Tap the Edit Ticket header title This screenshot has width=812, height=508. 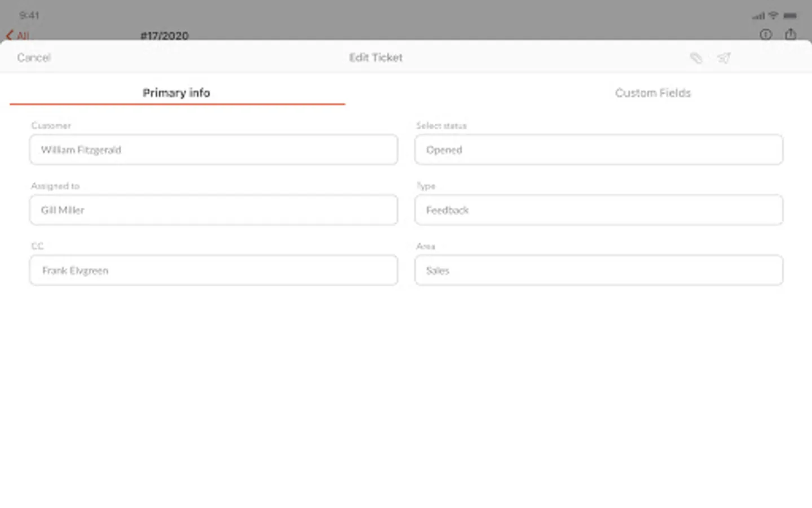click(376, 58)
